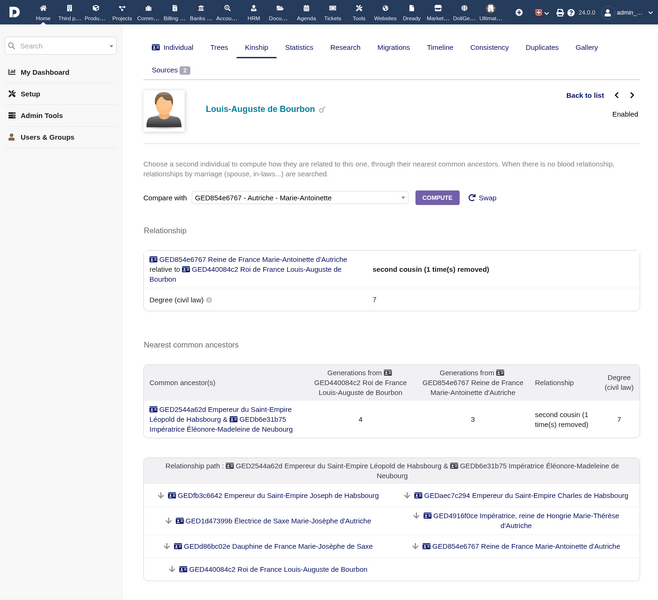Screen dimensions: 658x600
Task: Open the Banks module icon
Action: (201, 8)
